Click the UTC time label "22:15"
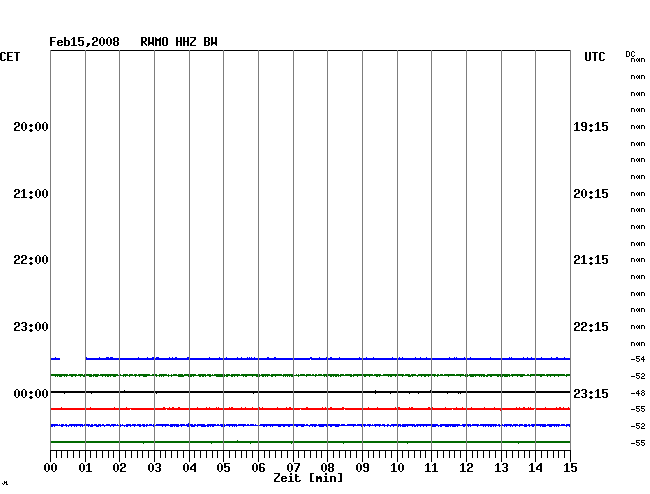The width and height of the screenshot is (650, 494). click(591, 327)
